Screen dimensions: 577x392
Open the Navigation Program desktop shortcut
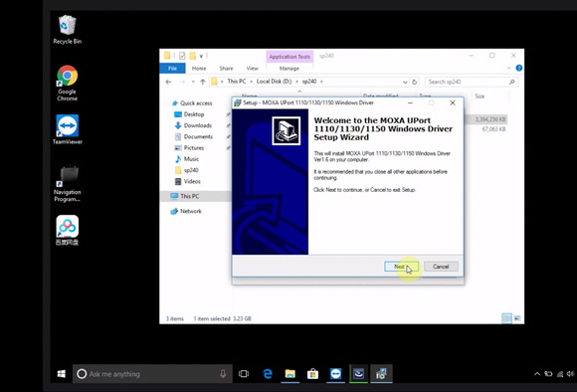pyautogui.click(x=68, y=184)
